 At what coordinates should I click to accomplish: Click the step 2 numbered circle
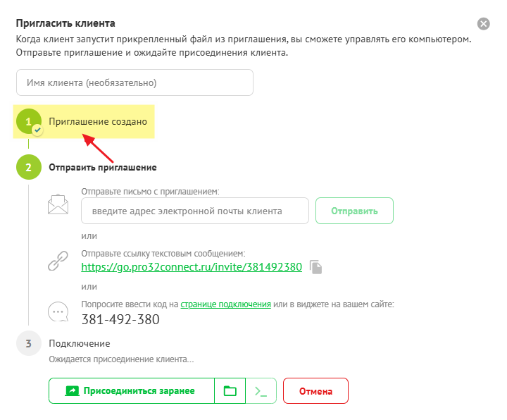[x=28, y=168]
